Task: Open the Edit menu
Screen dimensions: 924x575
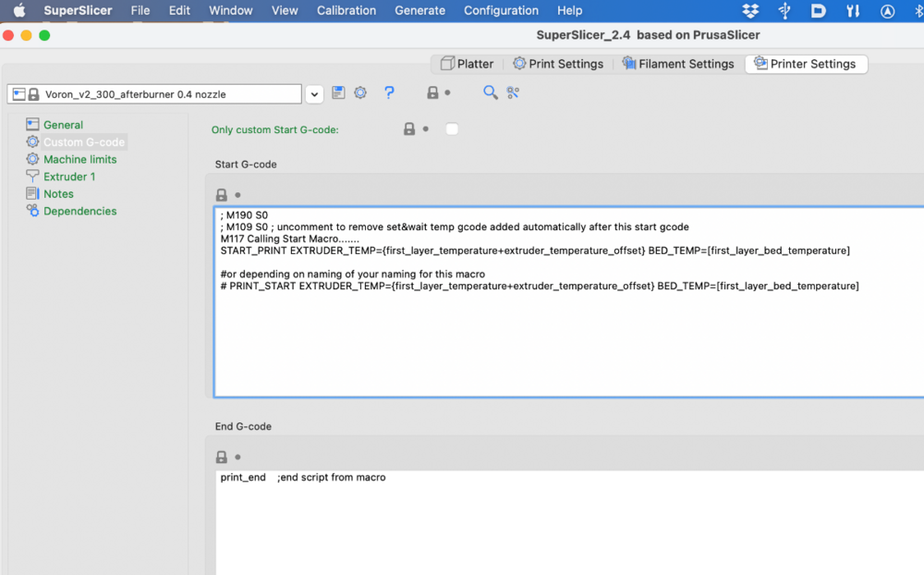Action: coord(179,10)
